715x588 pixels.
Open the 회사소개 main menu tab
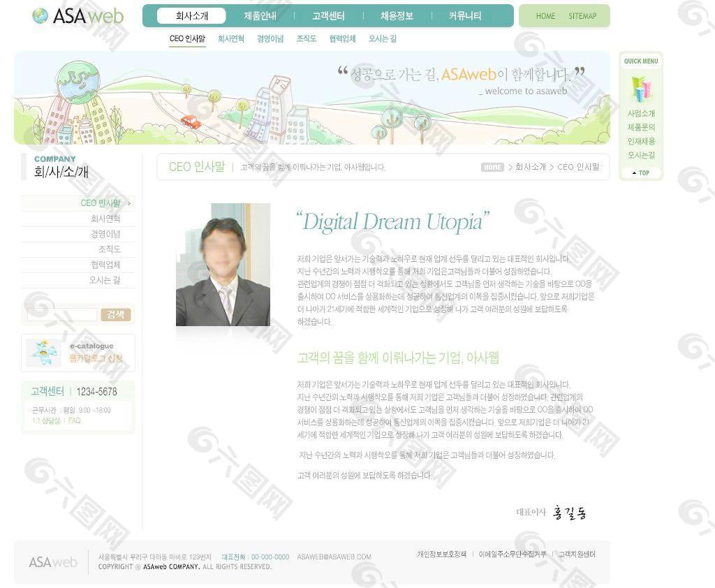click(x=191, y=16)
